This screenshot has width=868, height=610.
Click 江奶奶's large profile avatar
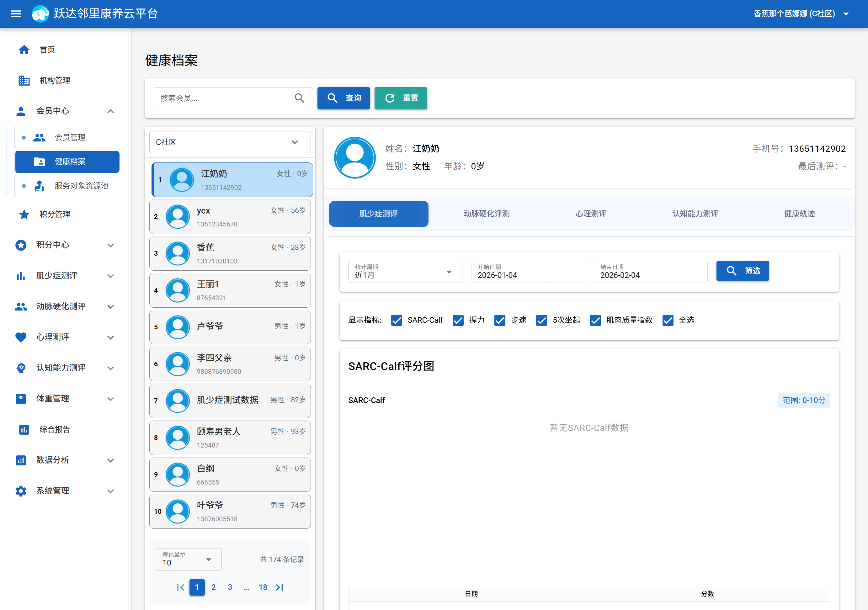[x=354, y=158]
